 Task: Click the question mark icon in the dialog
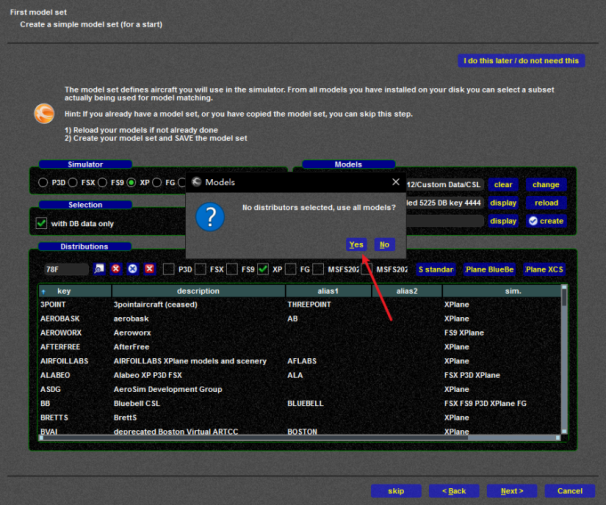point(209,216)
